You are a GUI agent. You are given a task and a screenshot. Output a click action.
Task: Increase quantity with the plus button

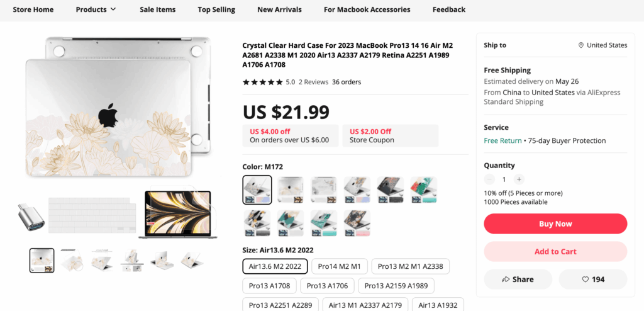point(519,179)
